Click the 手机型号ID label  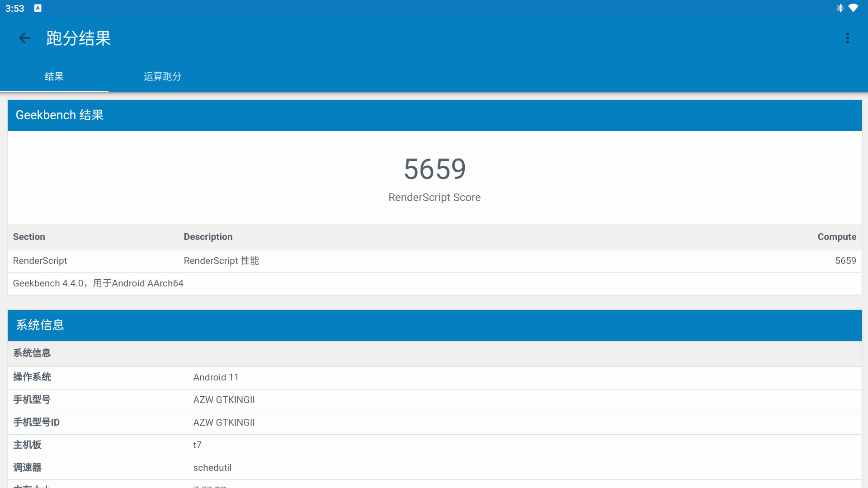[x=36, y=422]
